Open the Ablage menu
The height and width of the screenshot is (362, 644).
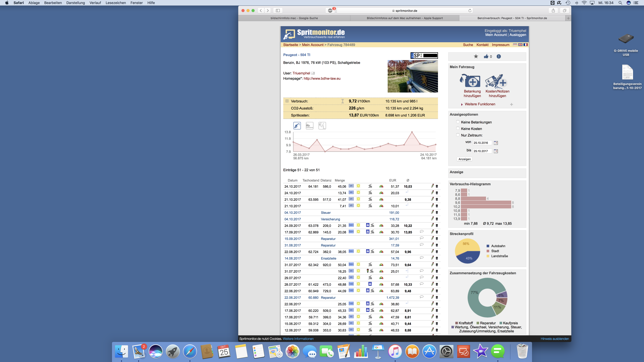(34, 3)
